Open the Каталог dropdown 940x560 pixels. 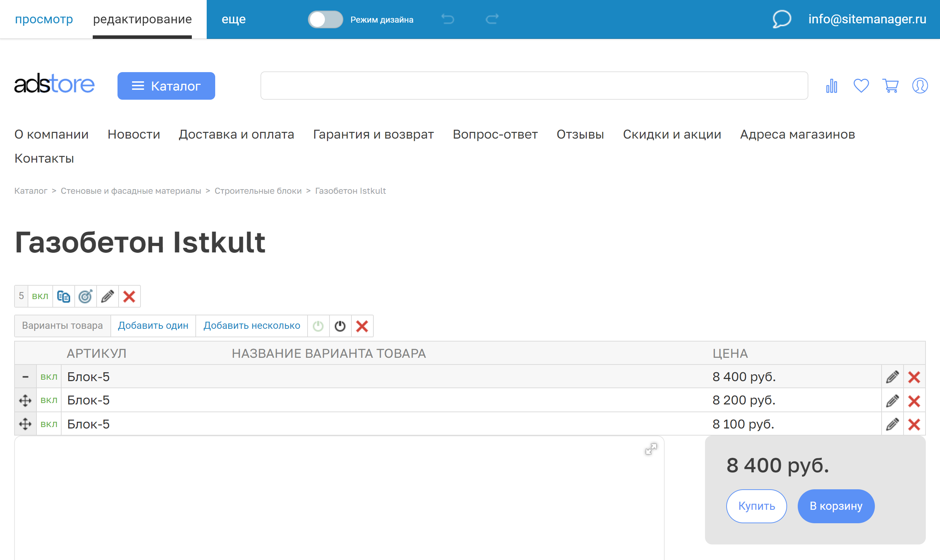point(166,86)
